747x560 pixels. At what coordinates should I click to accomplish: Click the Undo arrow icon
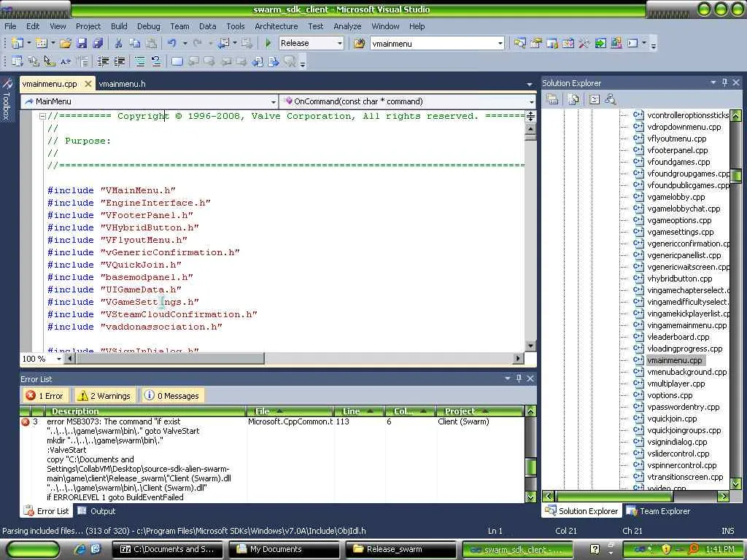[x=171, y=43]
